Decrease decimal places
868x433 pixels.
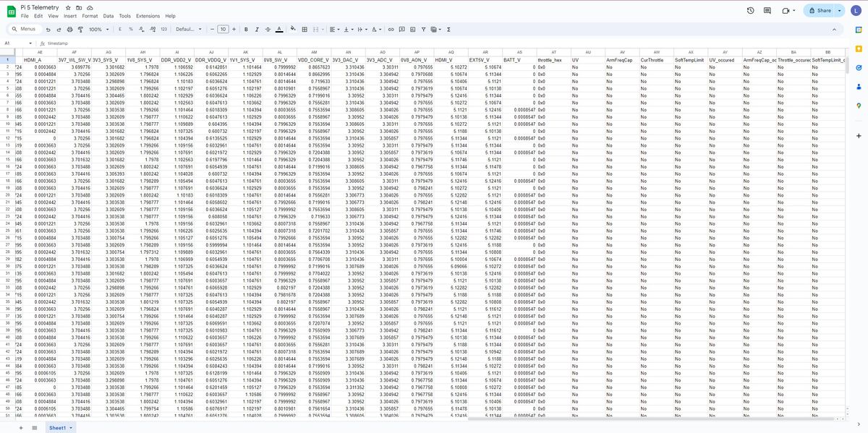pos(142,29)
